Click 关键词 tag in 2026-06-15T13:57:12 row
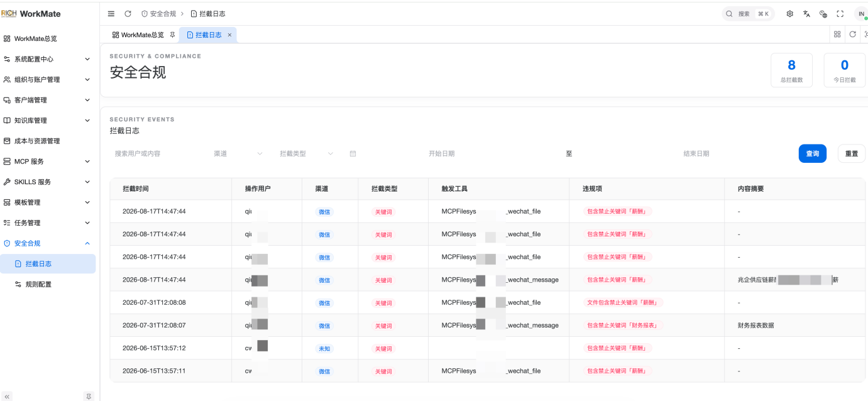The height and width of the screenshot is (401, 868). pyautogui.click(x=383, y=348)
